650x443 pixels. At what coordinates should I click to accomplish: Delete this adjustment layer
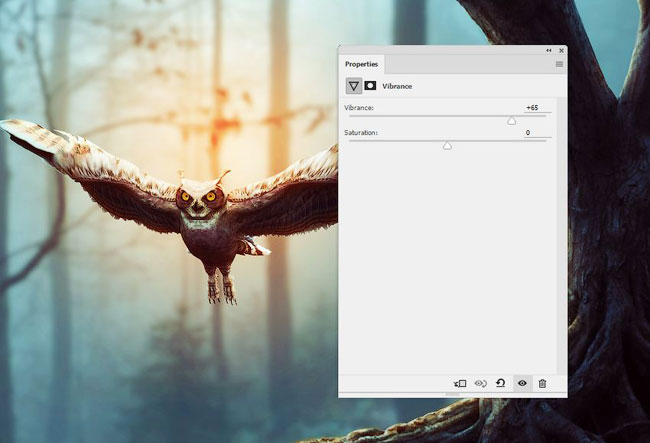tap(542, 383)
